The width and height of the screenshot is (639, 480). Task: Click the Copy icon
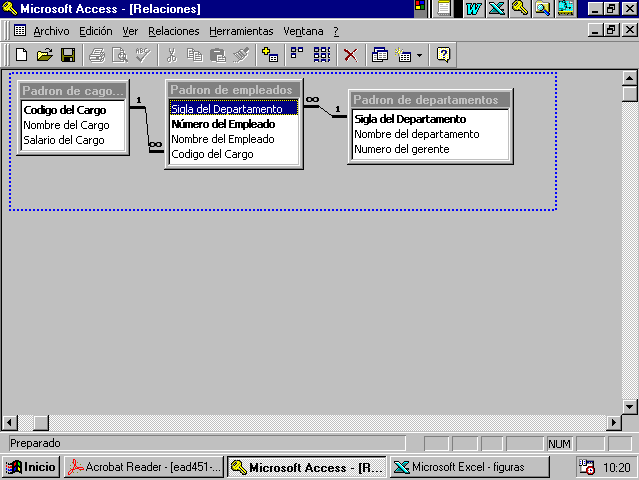point(194,55)
